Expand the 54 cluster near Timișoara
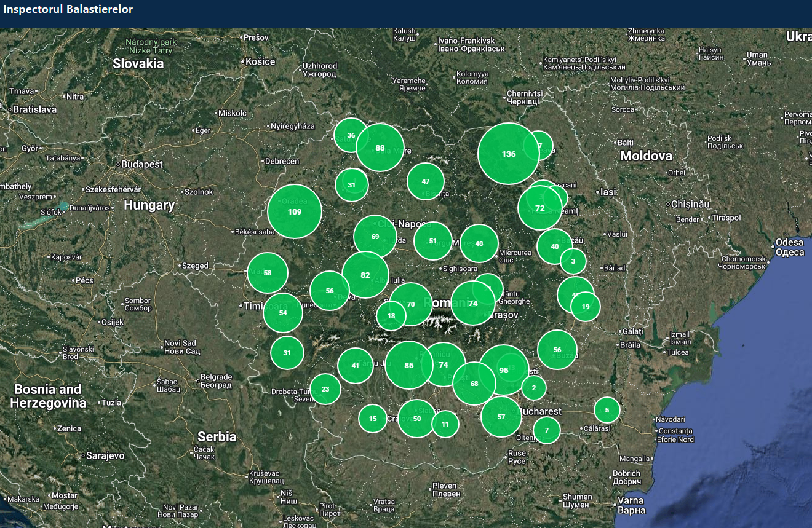Viewport: 812px width, 528px height. (x=283, y=312)
